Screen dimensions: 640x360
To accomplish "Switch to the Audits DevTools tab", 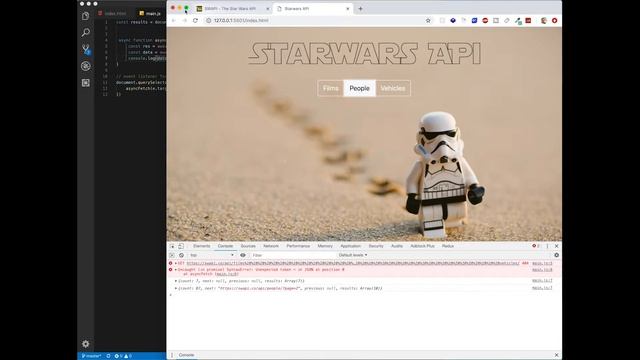I will click(x=397, y=246).
